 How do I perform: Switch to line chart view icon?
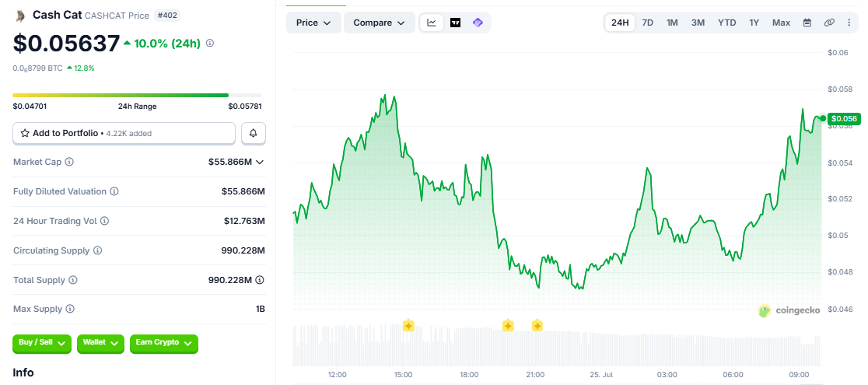point(432,23)
